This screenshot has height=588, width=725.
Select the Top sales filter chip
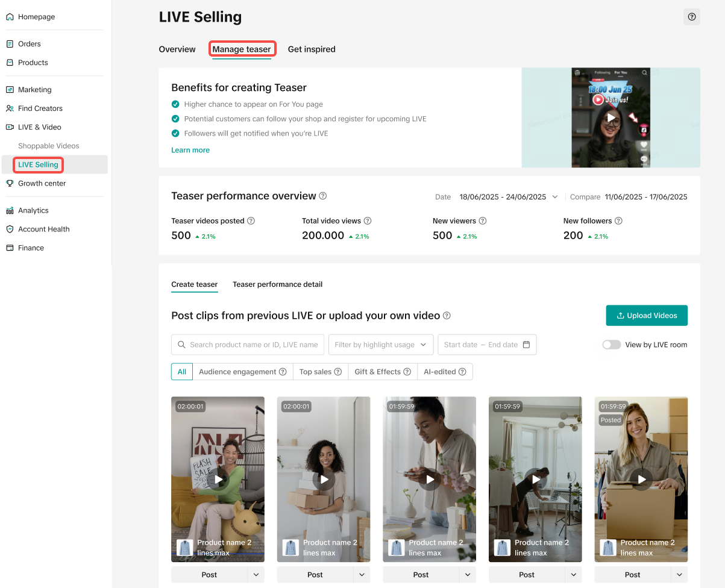click(x=315, y=372)
